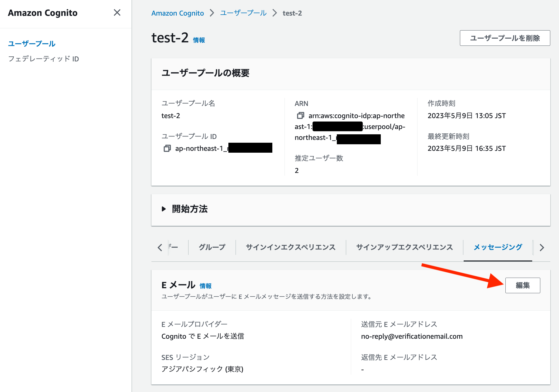Click the test-2 breadcrumb entry

pyautogui.click(x=292, y=13)
